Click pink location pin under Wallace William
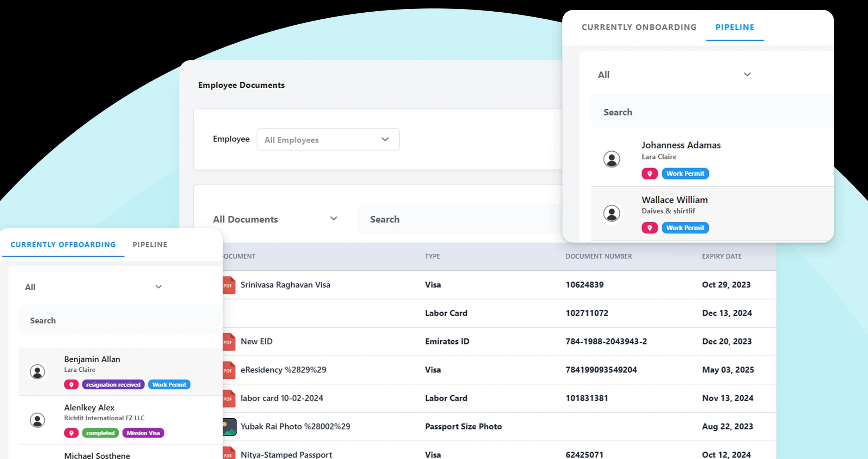This screenshot has height=459, width=868. click(x=650, y=228)
